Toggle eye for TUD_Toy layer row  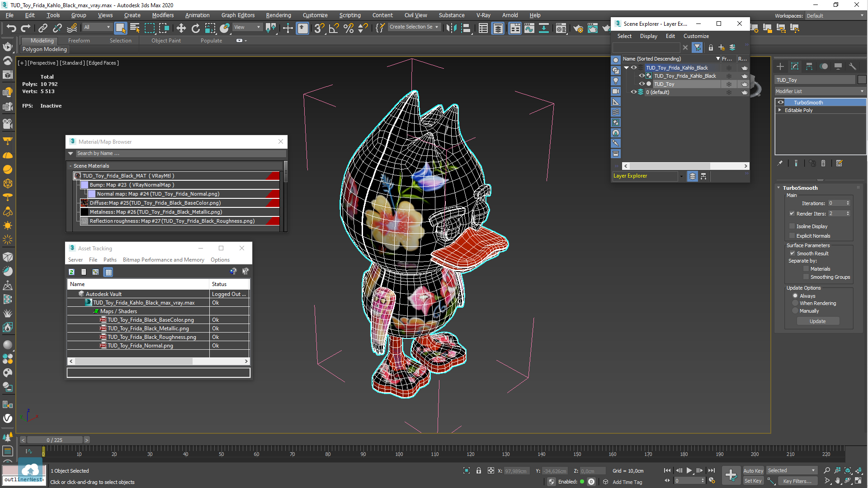pos(642,84)
